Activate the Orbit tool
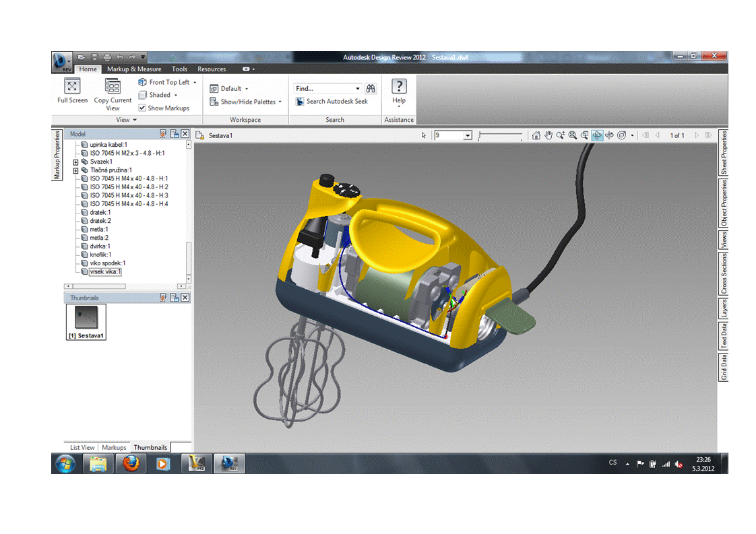Image resolution: width=756 pixels, height=534 pixels. click(x=597, y=135)
